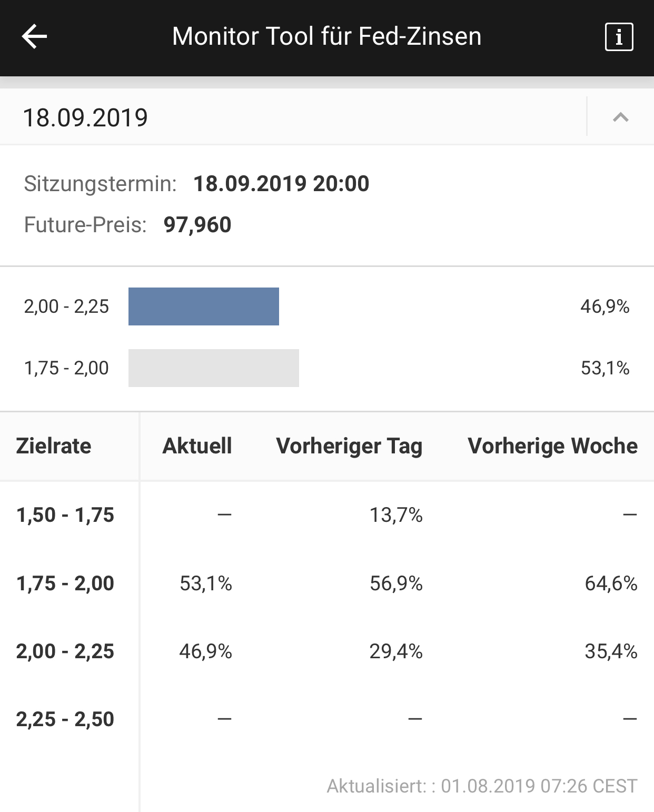
Task: Tap the gray 1,75 - 2,00 bar
Action: point(213,368)
